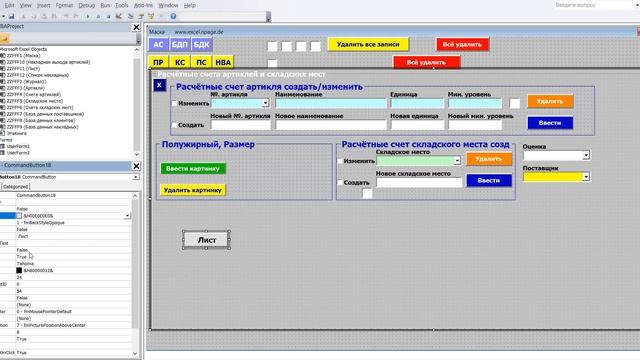Select the Z2FFF3 (Артикли) sheet in tree

click(x=25, y=88)
